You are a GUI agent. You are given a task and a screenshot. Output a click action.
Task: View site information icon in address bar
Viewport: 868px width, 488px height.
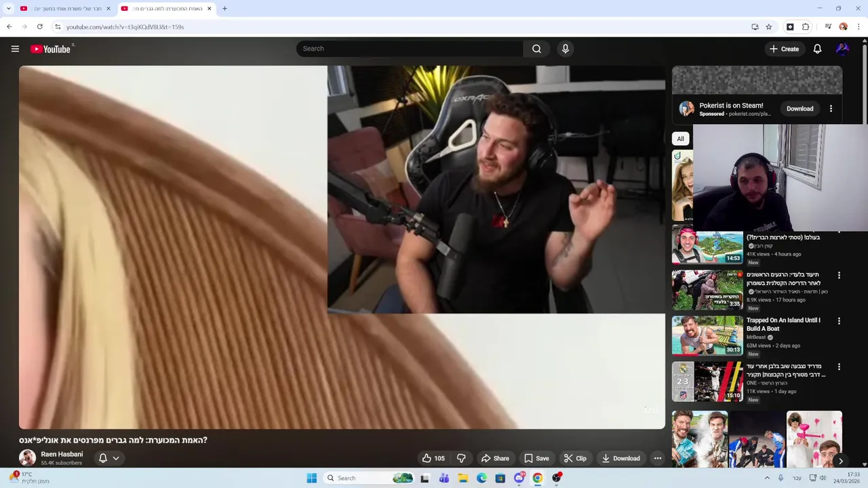(58, 27)
